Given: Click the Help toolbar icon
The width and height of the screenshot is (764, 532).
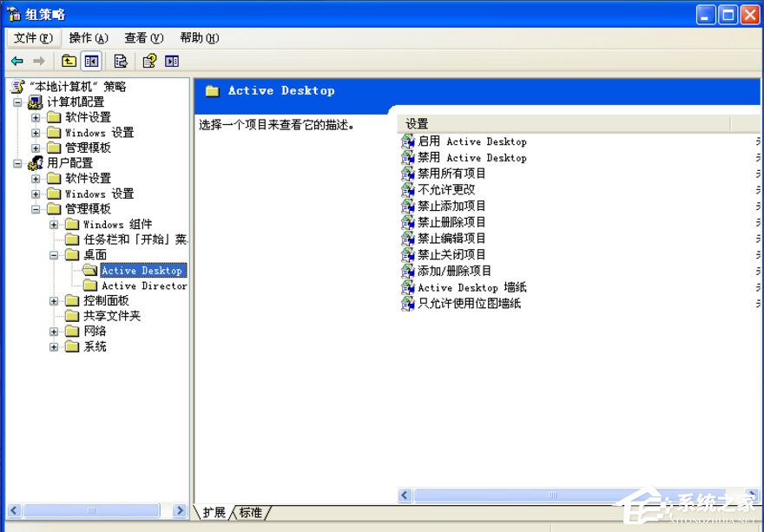Looking at the screenshot, I should click(x=148, y=61).
